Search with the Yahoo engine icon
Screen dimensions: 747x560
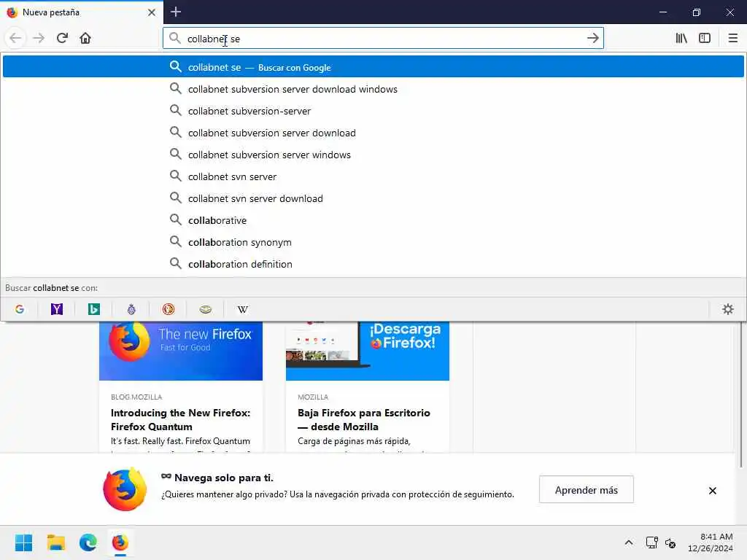tap(57, 309)
